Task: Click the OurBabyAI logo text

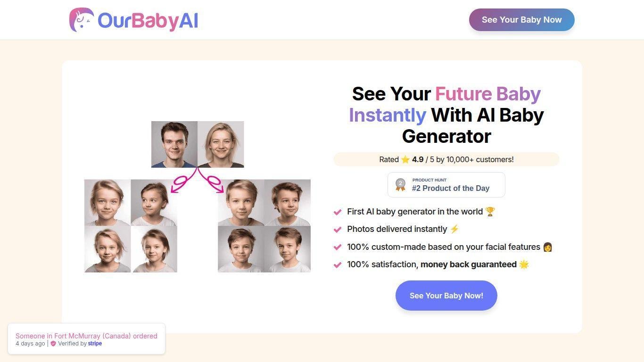Action: pos(148,21)
